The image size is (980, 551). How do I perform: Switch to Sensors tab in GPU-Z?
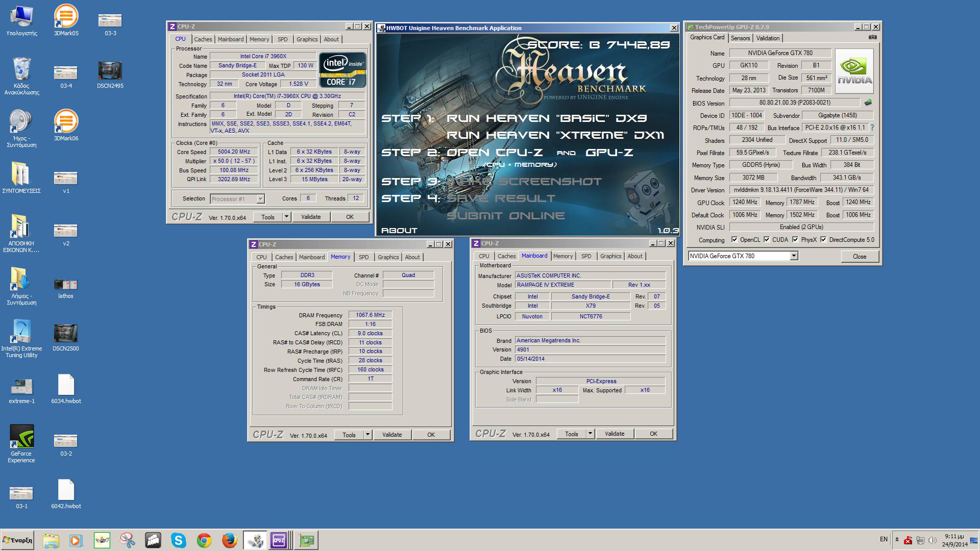740,38
